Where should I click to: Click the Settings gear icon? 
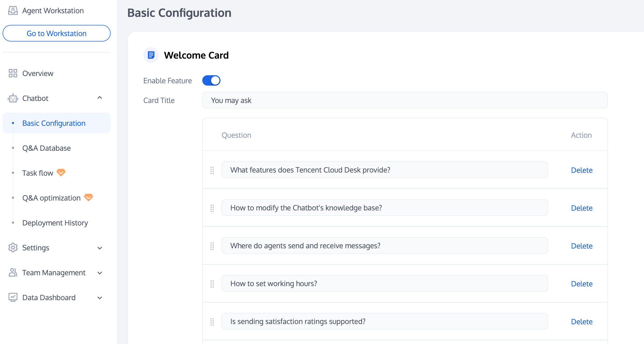click(13, 248)
